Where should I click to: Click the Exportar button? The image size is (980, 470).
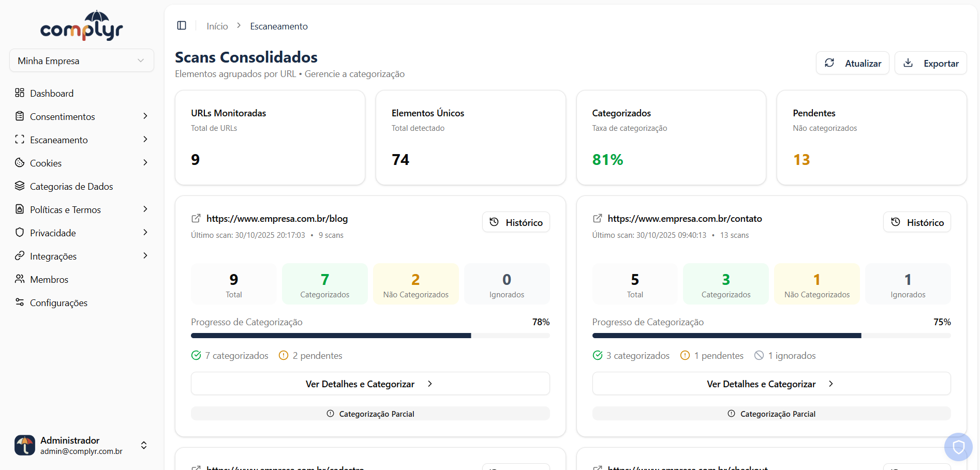(x=930, y=63)
